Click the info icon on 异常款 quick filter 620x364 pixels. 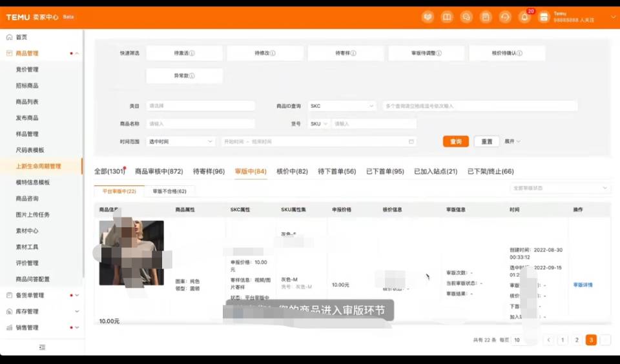click(192, 76)
